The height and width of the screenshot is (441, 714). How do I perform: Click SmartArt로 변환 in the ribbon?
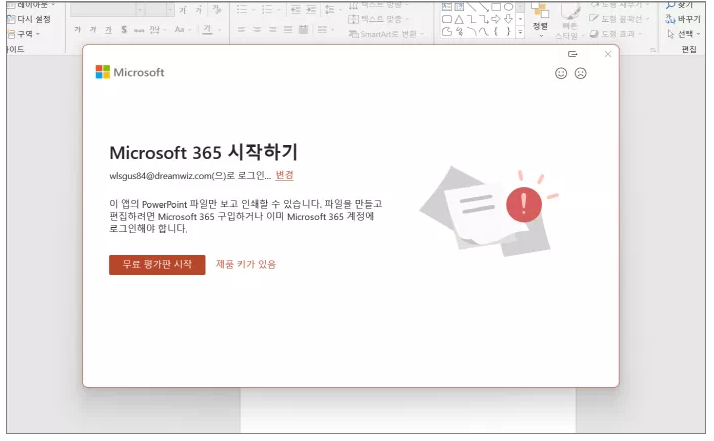pos(386,34)
